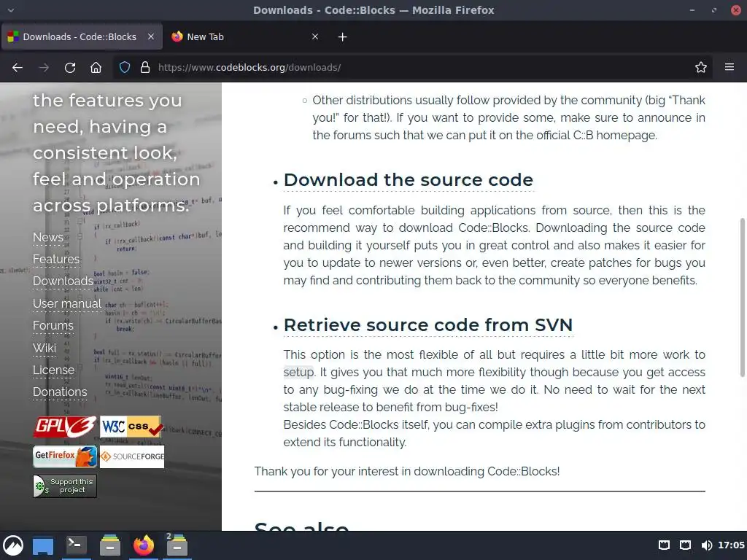Click the Get Firefox badge

click(x=65, y=456)
